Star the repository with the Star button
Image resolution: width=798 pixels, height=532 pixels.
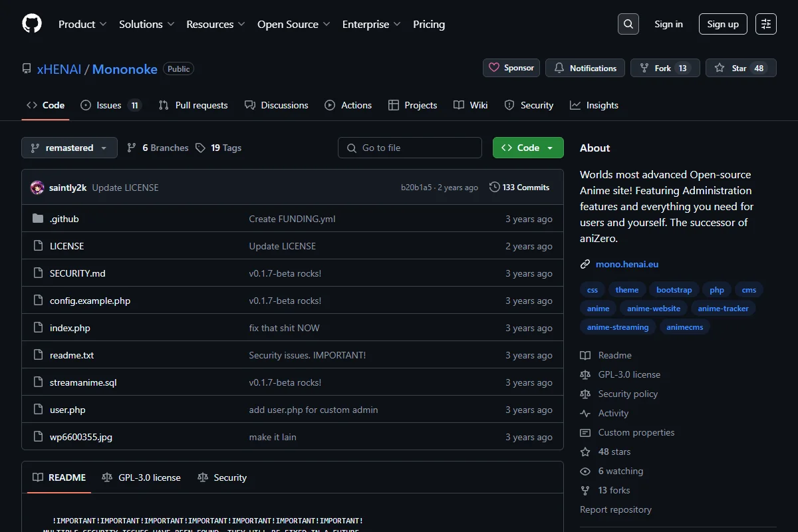(741, 68)
